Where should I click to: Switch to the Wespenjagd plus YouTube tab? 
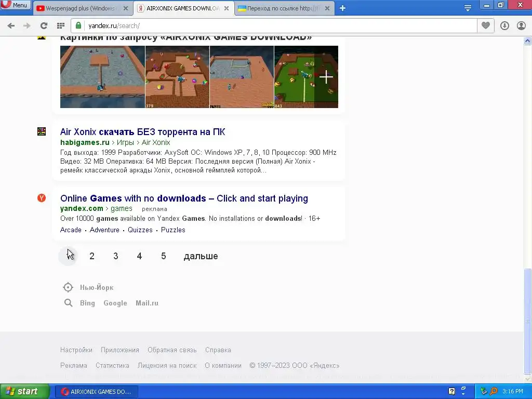click(79, 8)
